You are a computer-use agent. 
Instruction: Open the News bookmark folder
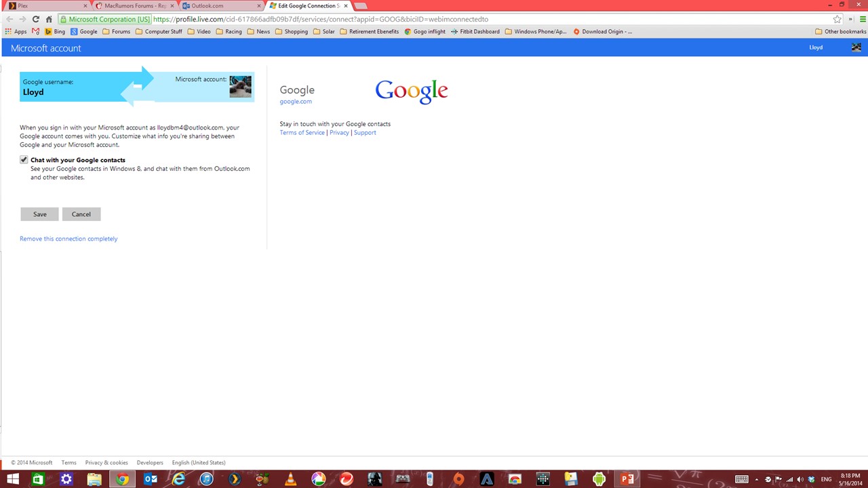(258, 31)
